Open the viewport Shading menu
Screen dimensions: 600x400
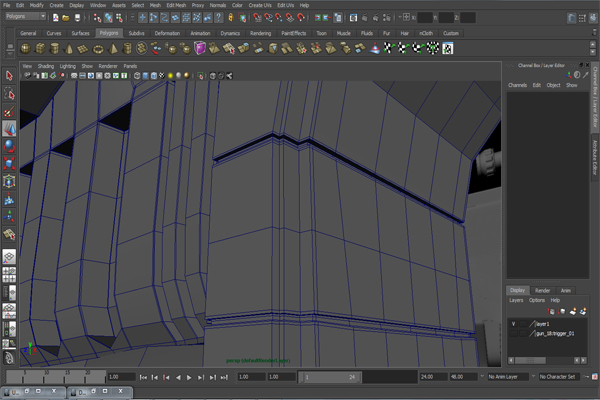[46, 66]
